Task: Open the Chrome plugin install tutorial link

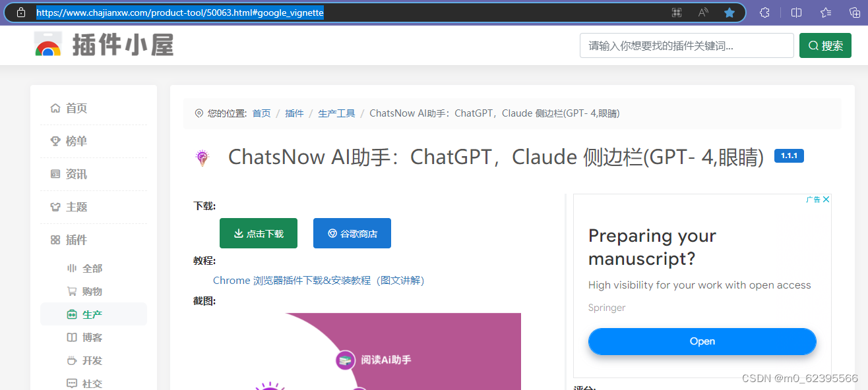Action: 319,281
